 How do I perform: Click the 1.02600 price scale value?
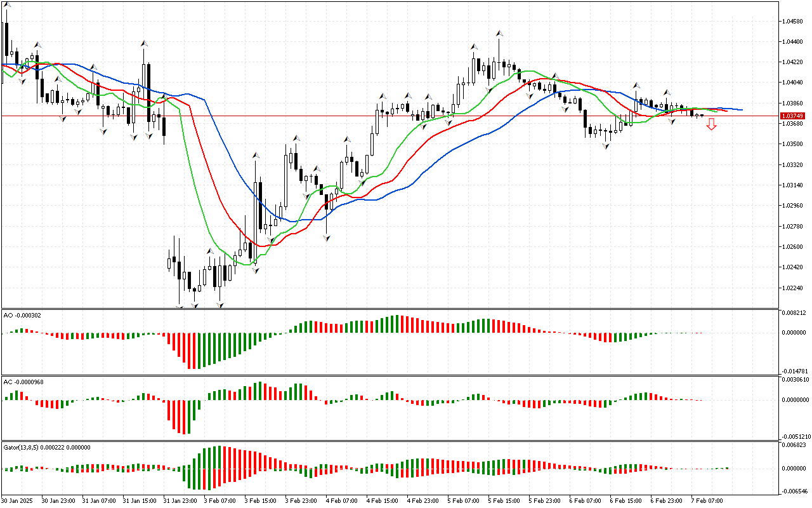(794, 247)
